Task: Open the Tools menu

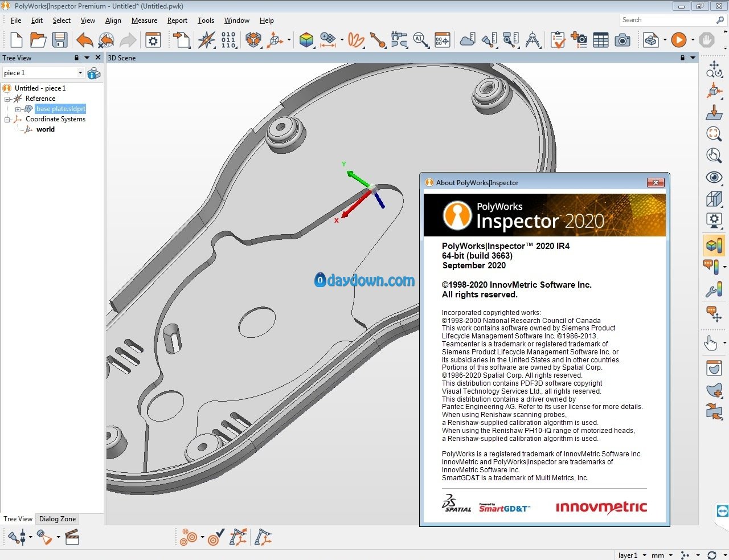Action: click(x=206, y=21)
